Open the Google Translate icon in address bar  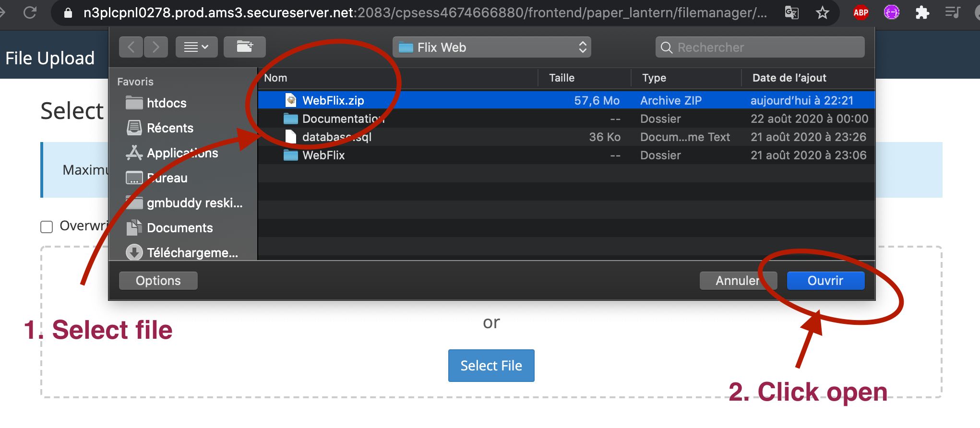[791, 12]
